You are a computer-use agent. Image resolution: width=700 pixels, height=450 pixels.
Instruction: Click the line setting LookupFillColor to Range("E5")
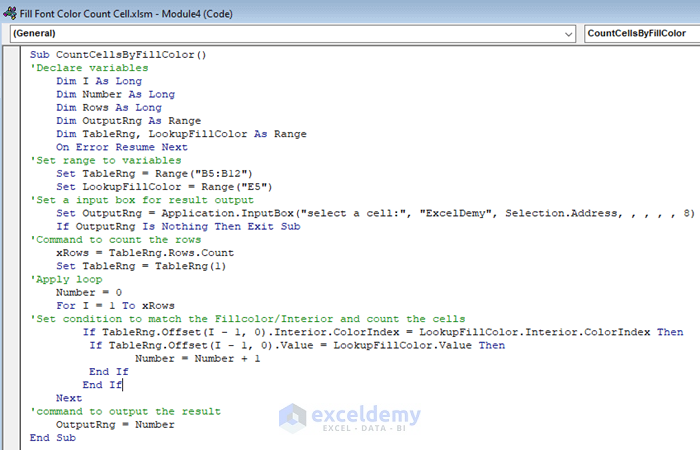point(164,187)
